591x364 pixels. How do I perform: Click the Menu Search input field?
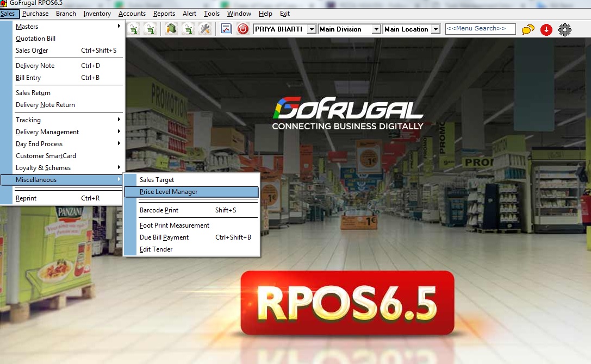[480, 29]
